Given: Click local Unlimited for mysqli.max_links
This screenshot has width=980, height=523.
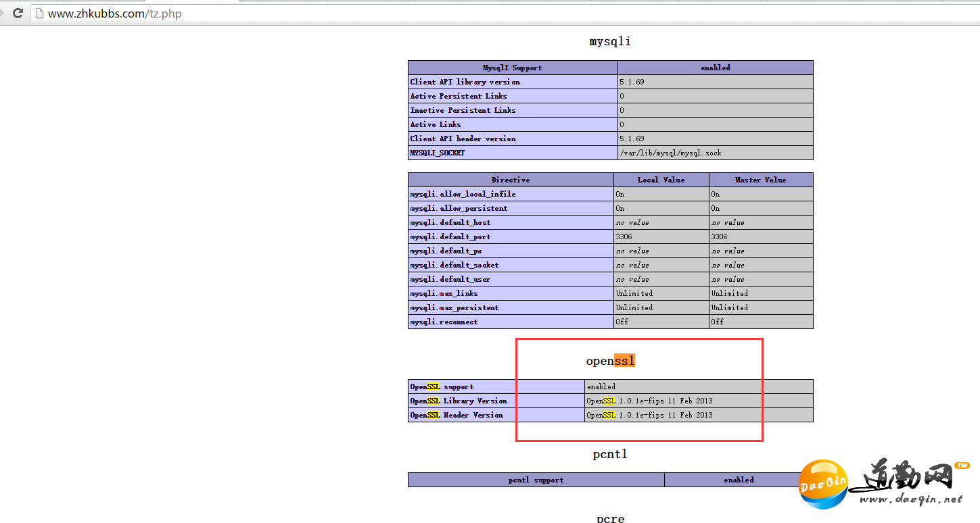Looking at the screenshot, I should tap(634, 293).
